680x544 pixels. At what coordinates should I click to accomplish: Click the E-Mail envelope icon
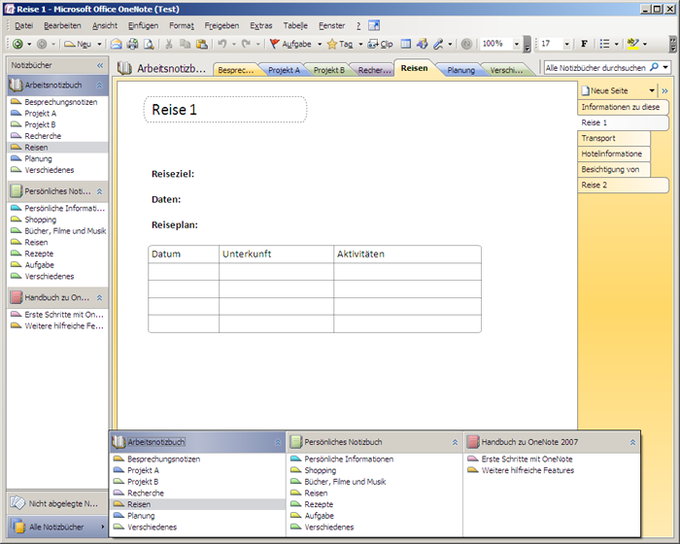click(116, 44)
